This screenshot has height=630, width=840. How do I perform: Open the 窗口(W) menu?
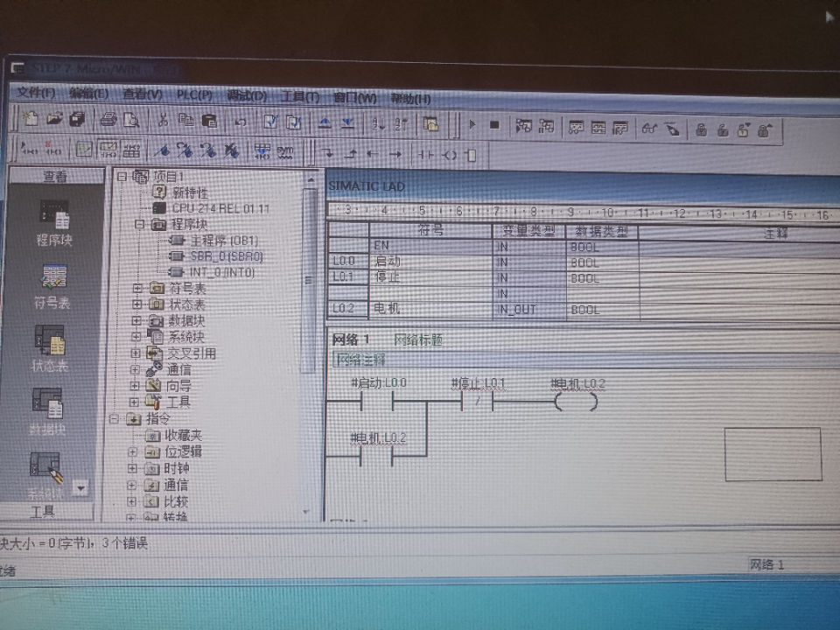pos(355,98)
